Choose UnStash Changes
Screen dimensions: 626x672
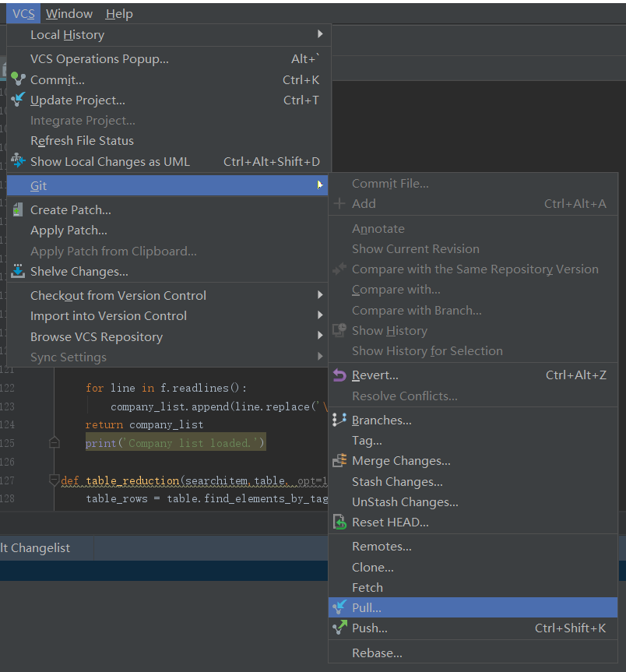[473, 501]
